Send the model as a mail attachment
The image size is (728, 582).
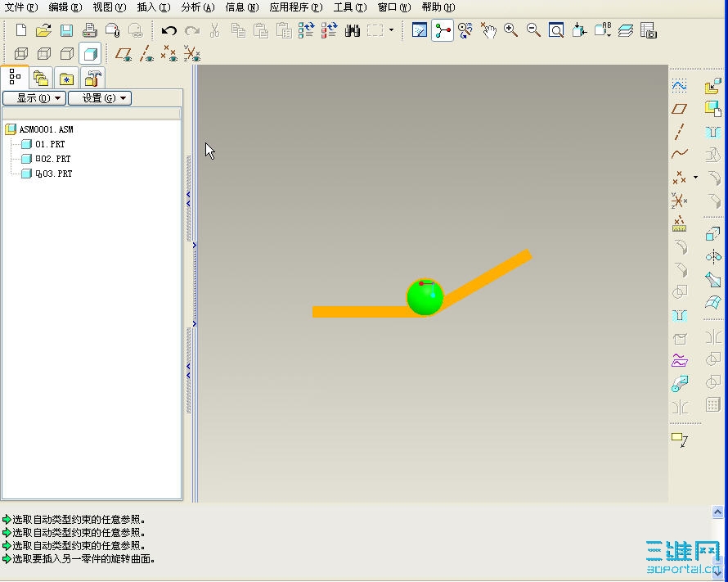(112, 30)
